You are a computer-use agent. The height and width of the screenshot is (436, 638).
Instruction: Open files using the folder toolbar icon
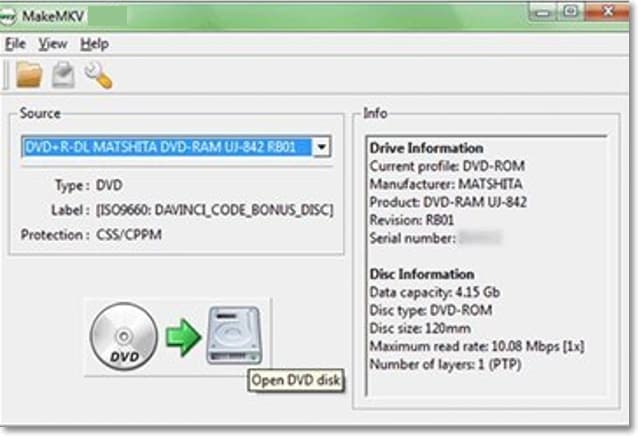coord(29,75)
